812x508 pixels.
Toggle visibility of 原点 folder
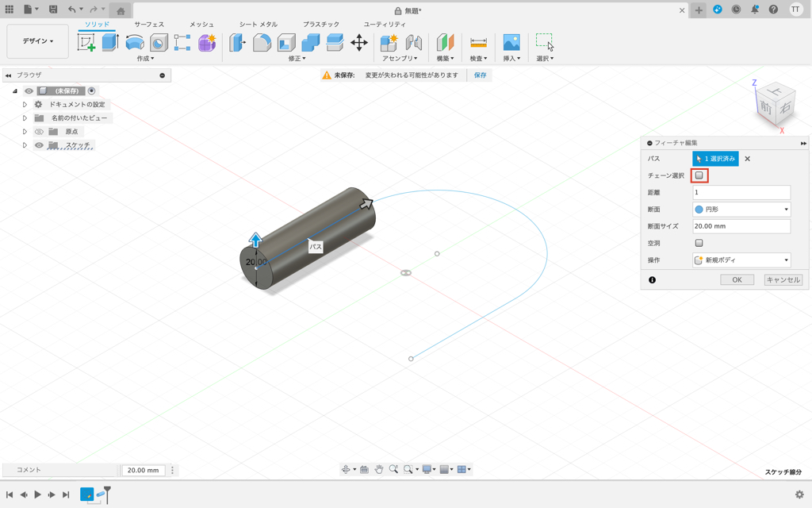click(39, 132)
